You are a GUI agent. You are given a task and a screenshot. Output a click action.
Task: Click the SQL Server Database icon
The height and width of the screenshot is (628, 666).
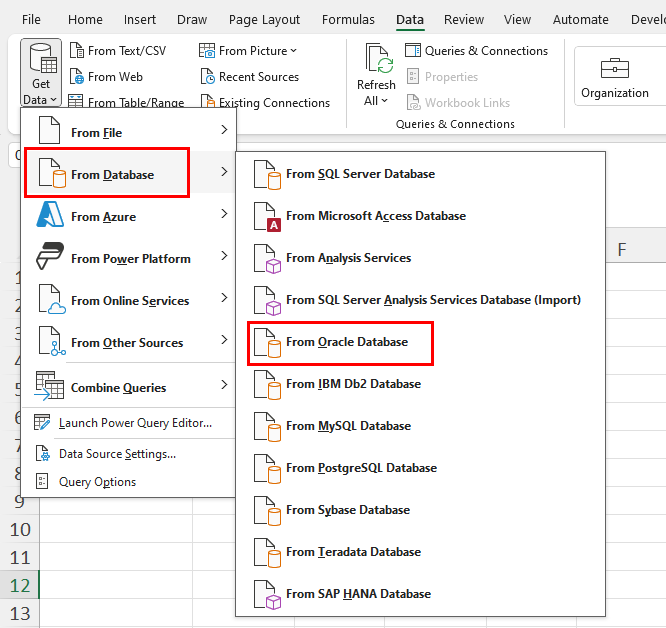[x=267, y=175]
